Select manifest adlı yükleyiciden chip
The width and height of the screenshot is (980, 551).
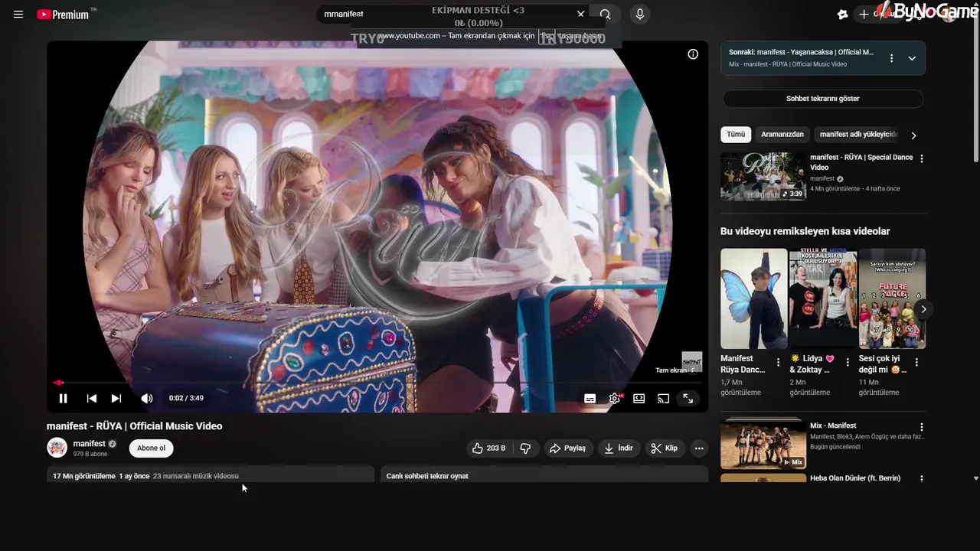click(x=857, y=134)
